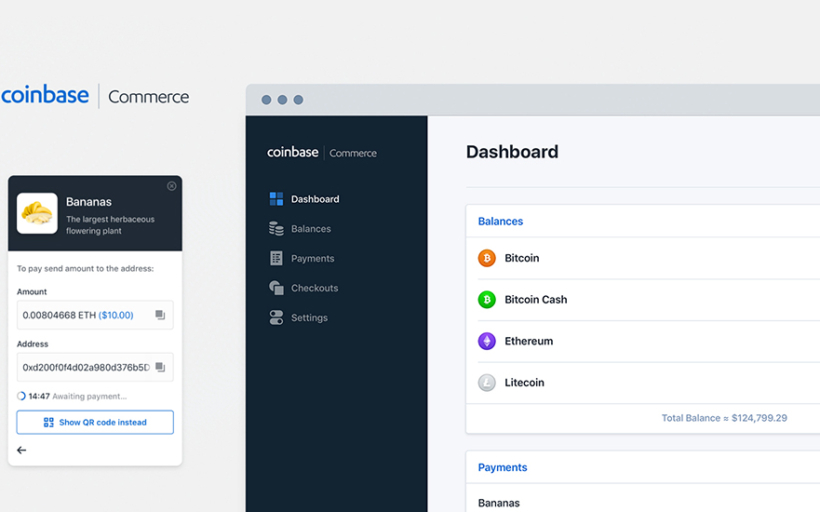
Task: Click the silver Litecoin icon
Action: (487, 382)
